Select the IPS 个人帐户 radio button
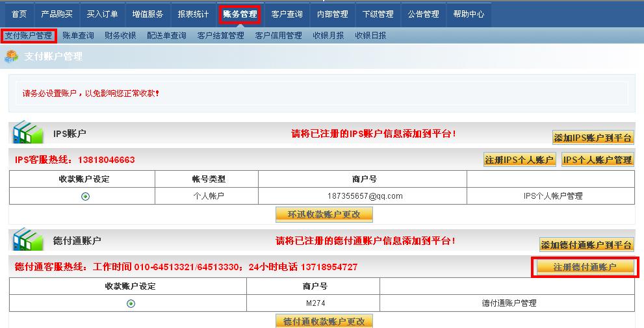644x328 pixels. coord(85,196)
